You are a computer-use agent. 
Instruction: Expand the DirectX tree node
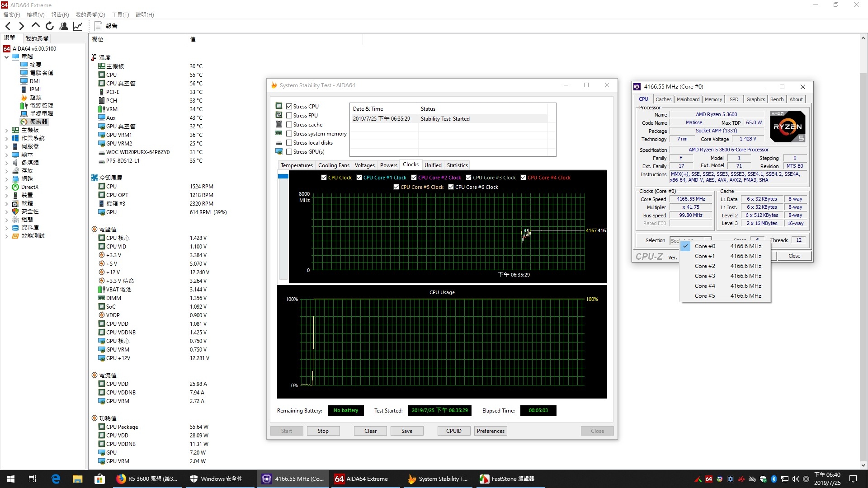(6, 187)
